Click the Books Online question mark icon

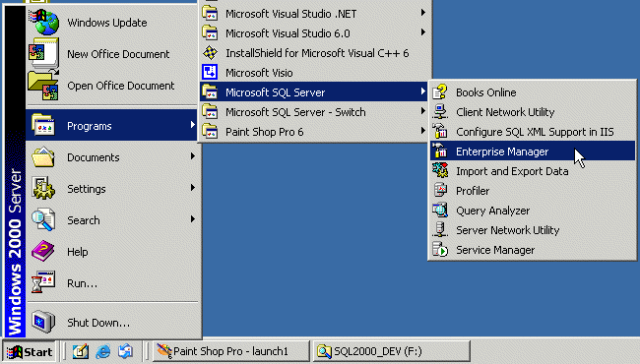(x=440, y=92)
